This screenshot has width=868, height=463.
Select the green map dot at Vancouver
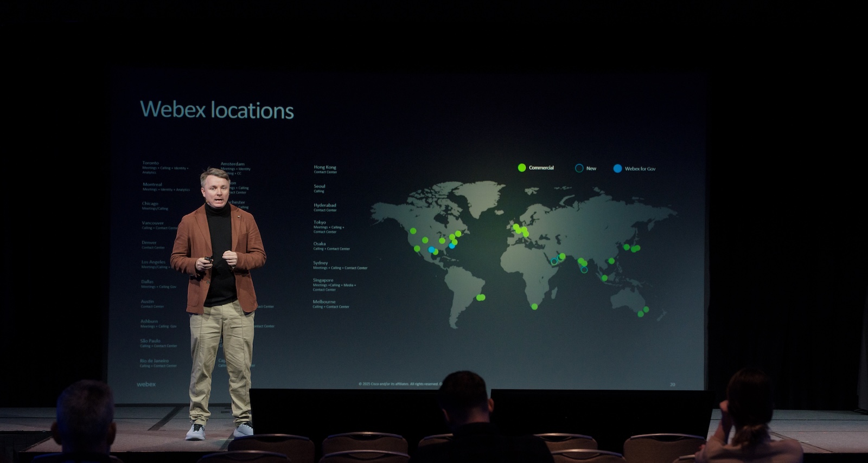click(413, 231)
